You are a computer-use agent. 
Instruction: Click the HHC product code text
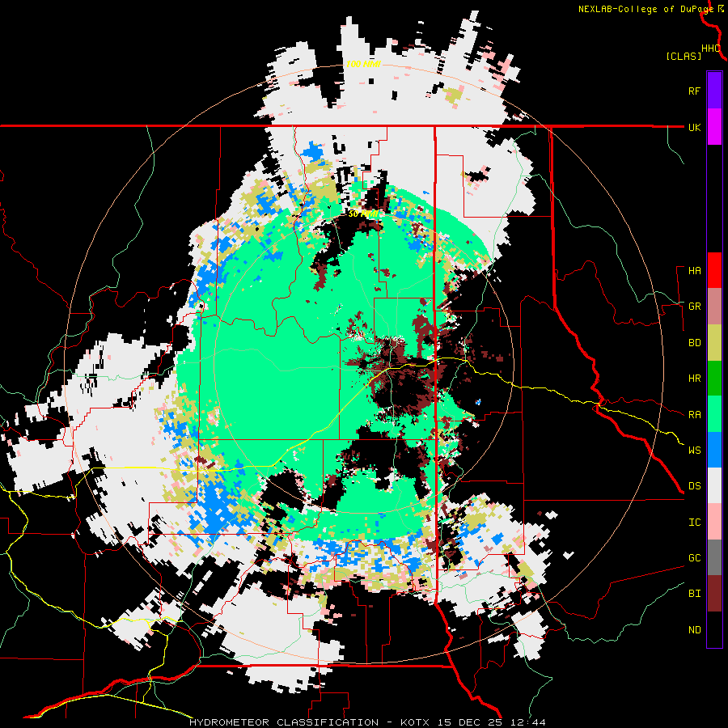711,49
